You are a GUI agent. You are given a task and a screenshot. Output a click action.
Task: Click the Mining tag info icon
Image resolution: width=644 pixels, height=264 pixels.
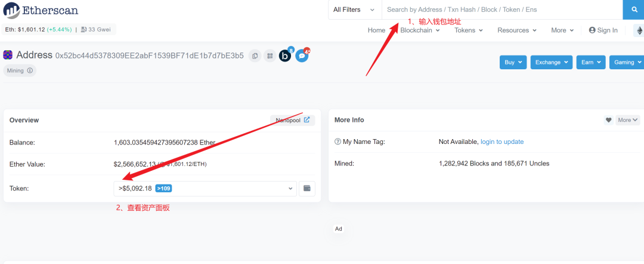30,70
